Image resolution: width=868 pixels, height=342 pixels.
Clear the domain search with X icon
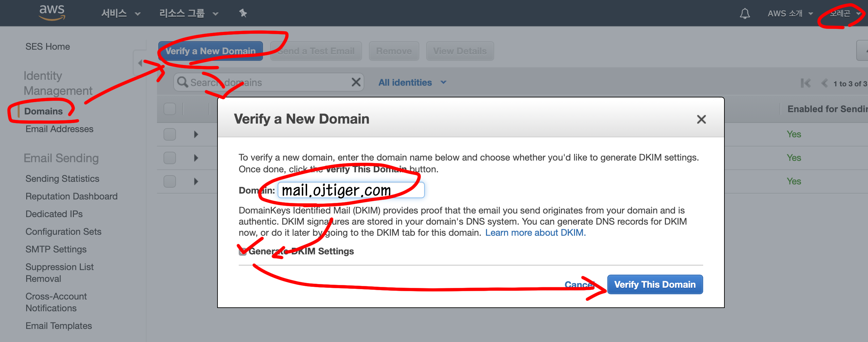tap(356, 82)
